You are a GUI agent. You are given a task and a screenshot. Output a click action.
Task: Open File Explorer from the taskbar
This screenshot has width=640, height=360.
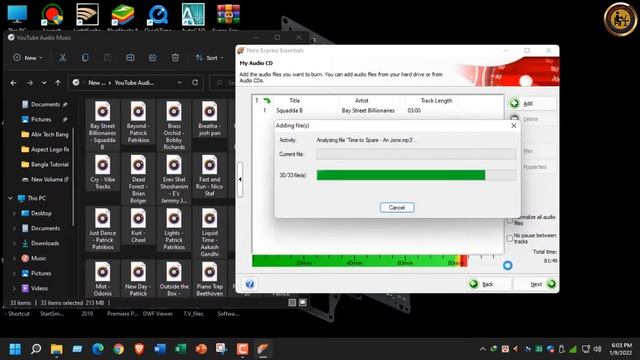[56, 349]
